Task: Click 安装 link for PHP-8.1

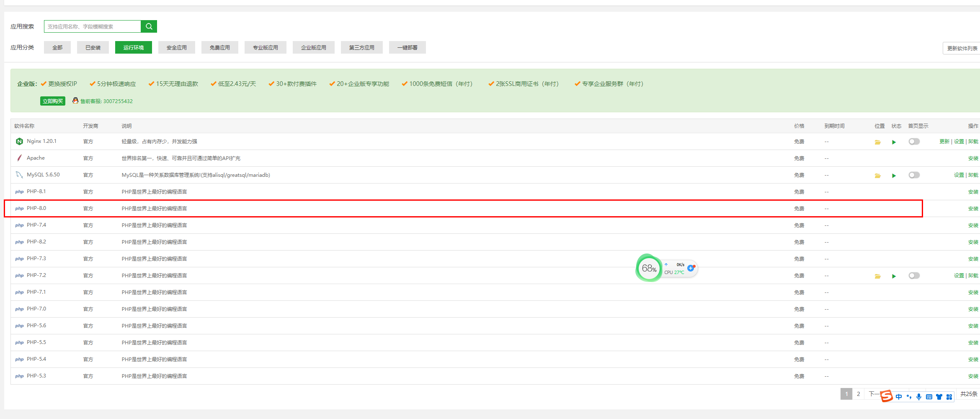Action: point(973,192)
